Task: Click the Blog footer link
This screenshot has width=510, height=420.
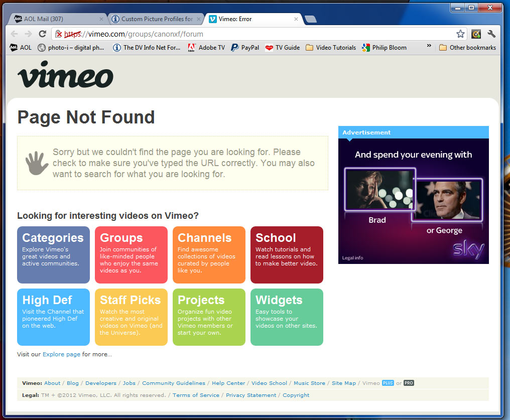Action: point(73,383)
